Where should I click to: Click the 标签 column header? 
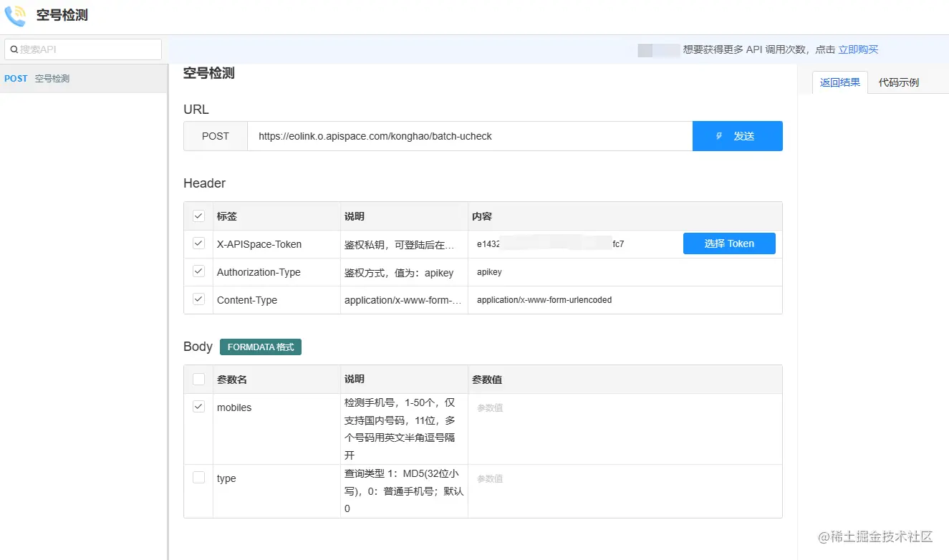point(227,216)
